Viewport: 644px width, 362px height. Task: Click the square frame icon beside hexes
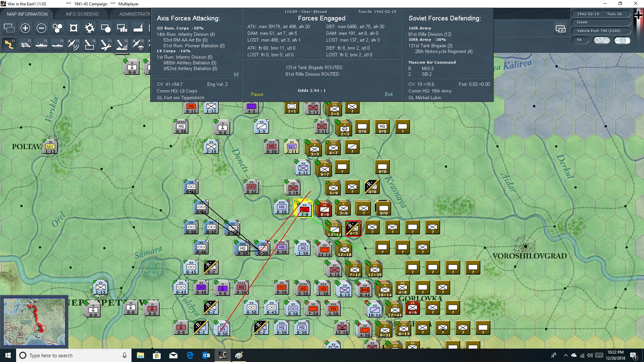click(73, 28)
